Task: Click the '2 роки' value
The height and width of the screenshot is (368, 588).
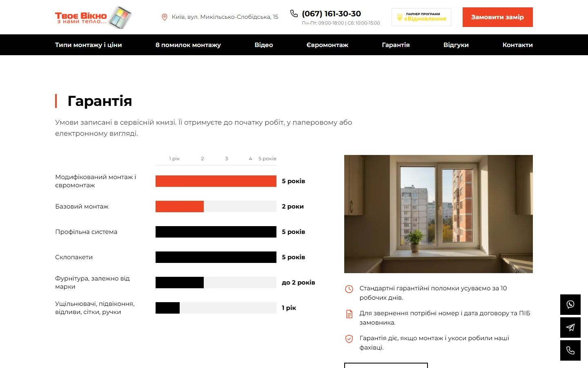Action: pyautogui.click(x=293, y=206)
